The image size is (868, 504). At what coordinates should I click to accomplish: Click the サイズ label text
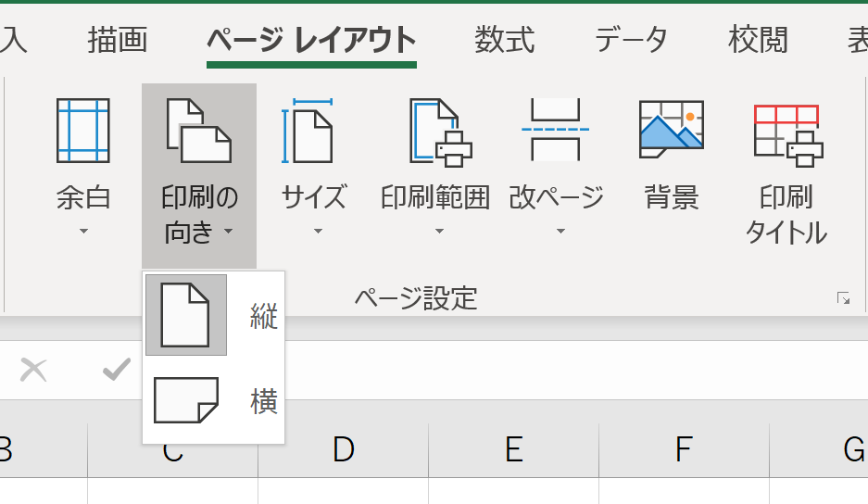(314, 197)
